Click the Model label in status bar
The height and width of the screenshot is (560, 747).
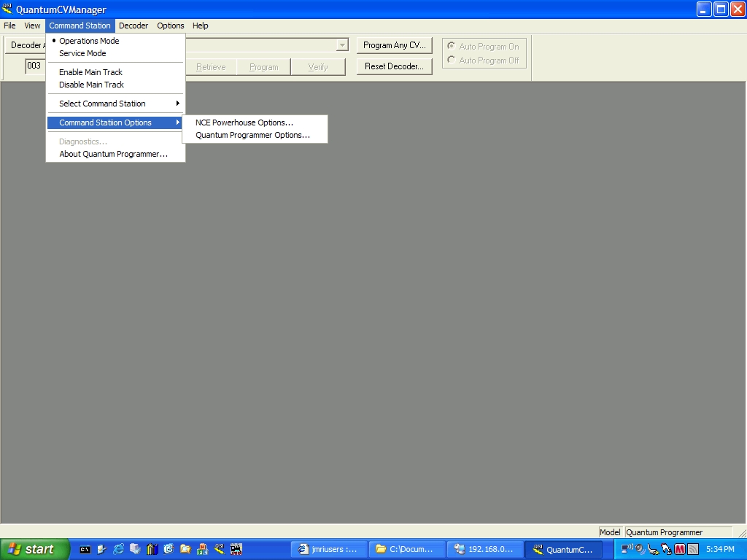610,532
